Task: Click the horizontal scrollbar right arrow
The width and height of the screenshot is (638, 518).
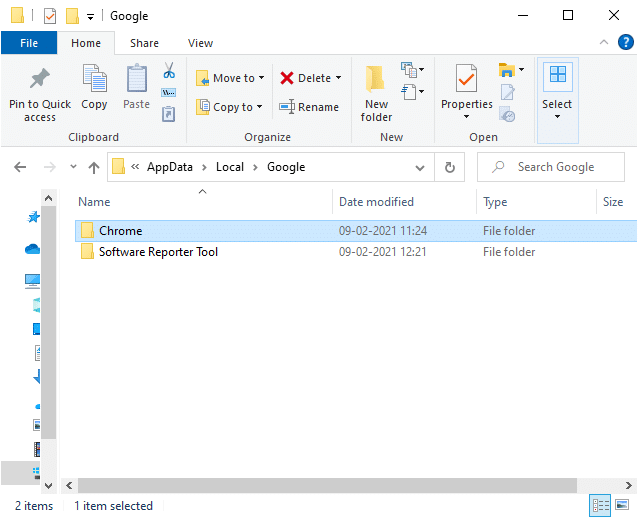Action: (628, 485)
